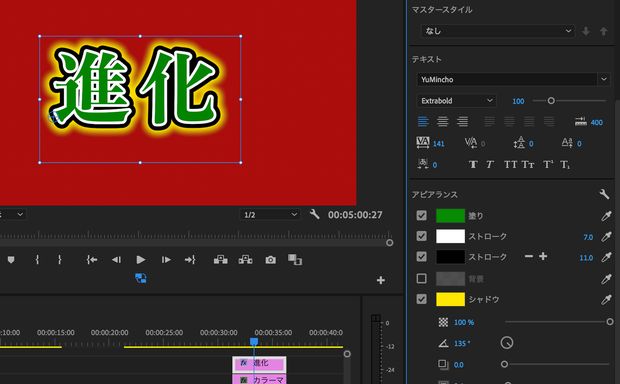
Task: Open the 1/2 playback resolution dropdown
Action: pyautogui.click(x=270, y=215)
